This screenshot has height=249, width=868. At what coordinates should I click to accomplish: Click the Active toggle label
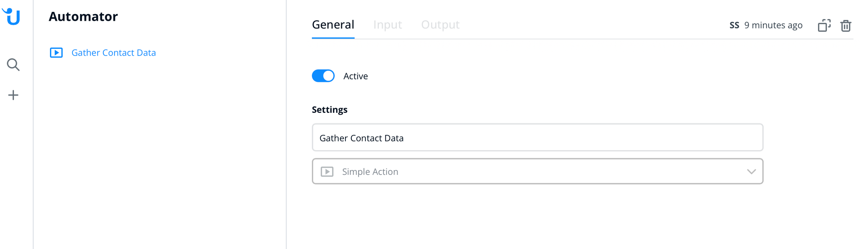pyautogui.click(x=355, y=76)
